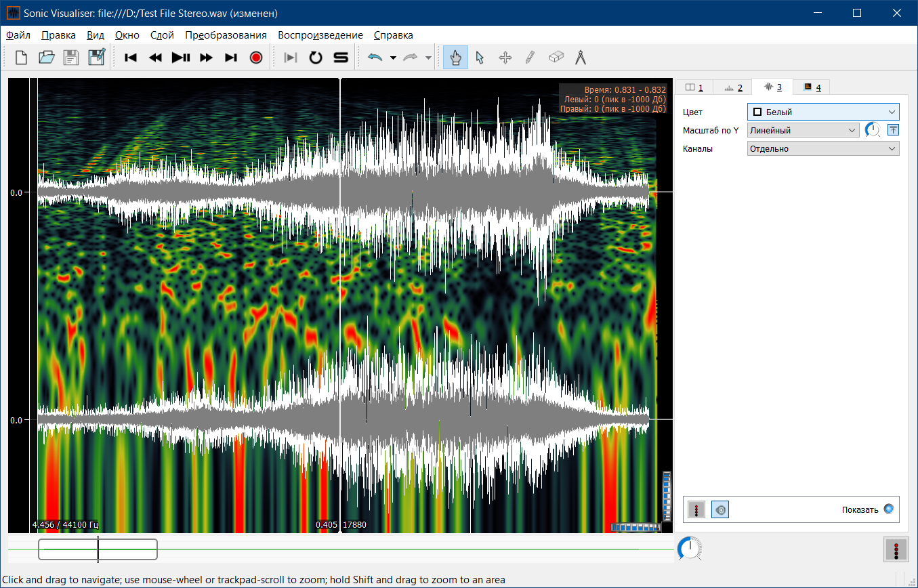
Task: Choose the Measure tool
Action: 581,58
